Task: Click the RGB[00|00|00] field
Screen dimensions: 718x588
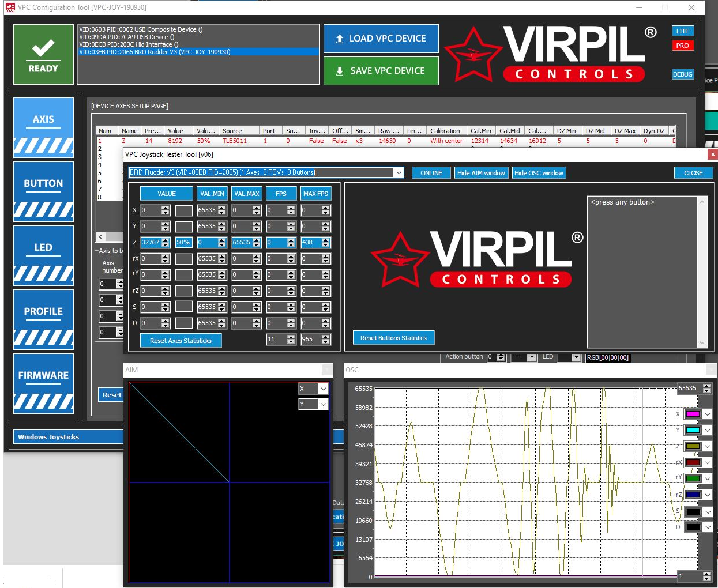Action: coord(608,357)
